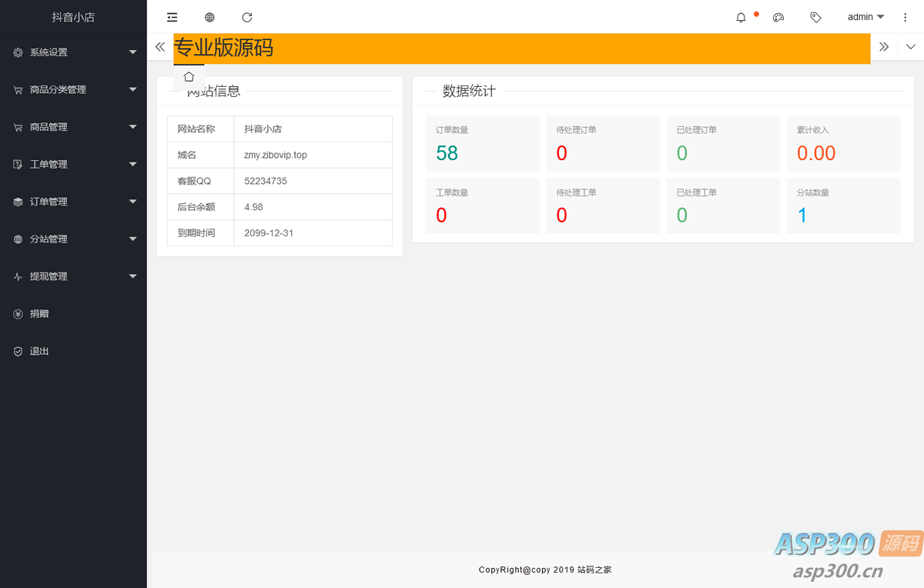Select the home tab icon
Image resolution: width=924 pixels, height=588 pixels.
[x=189, y=77]
